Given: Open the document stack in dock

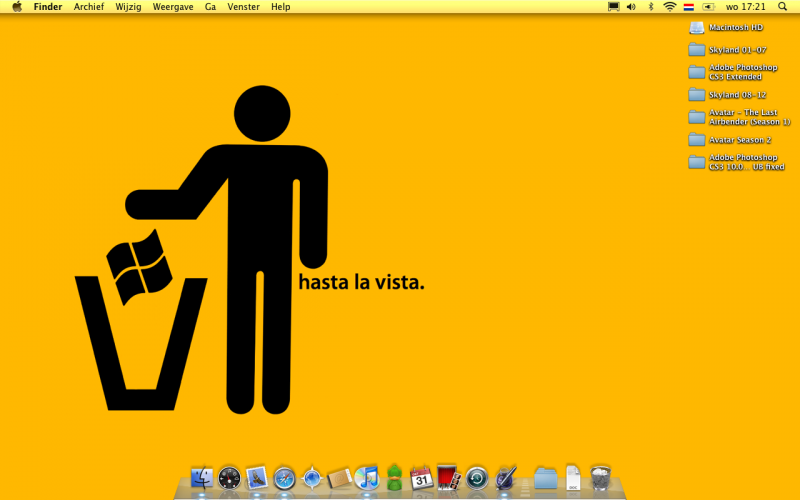Looking at the screenshot, I should (x=573, y=478).
